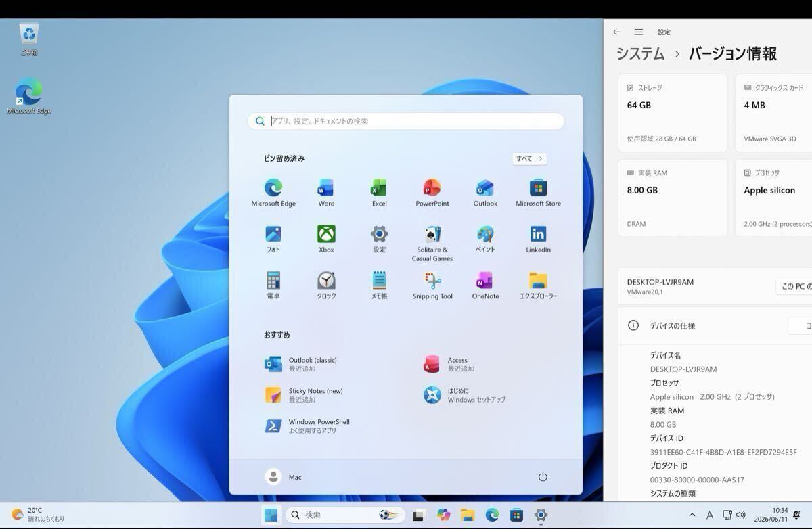Open Outlook pinned app
The width and height of the screenshot is (812, 529).
point(485,193)
